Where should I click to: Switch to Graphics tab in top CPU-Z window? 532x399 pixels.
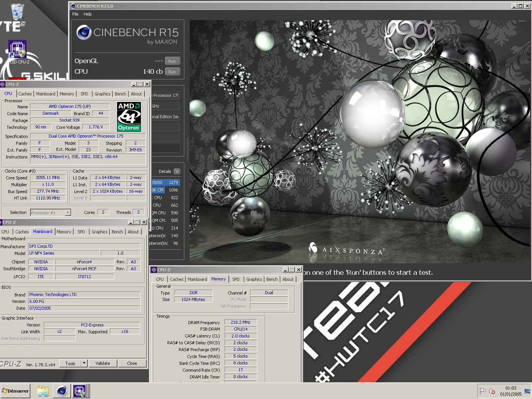click(x=103, y=94)
